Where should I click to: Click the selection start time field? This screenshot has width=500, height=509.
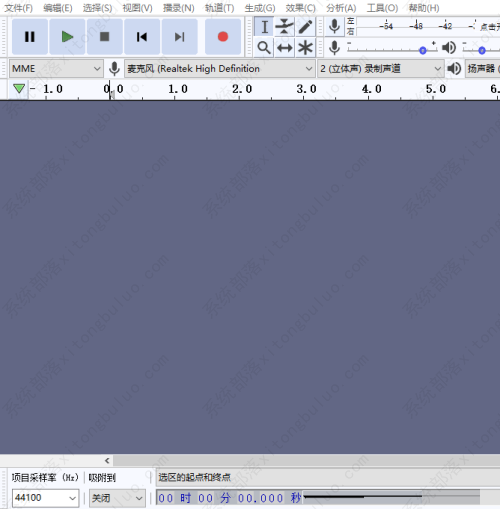pyautogui.click(x=229, y=498)
